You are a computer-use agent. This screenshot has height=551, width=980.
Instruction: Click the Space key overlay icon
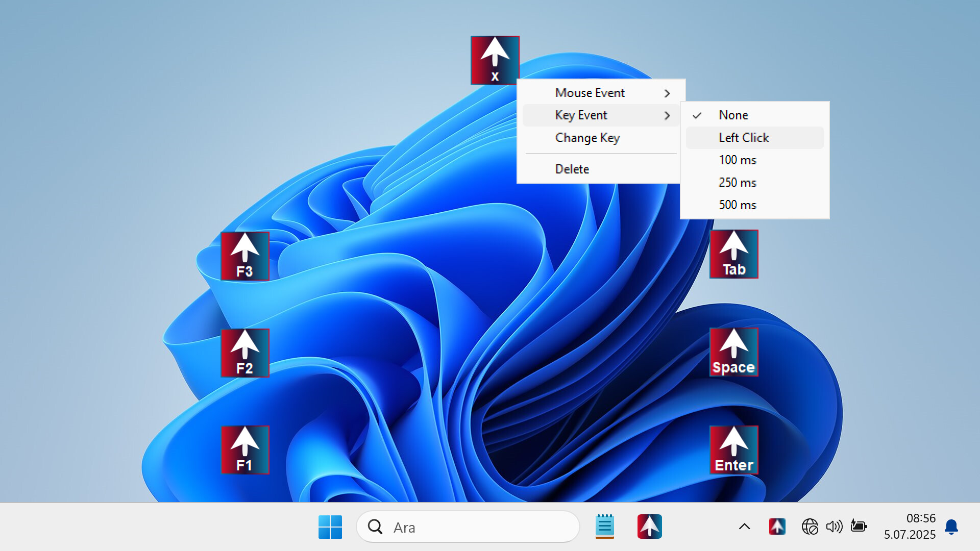click(x=733, y=352)
